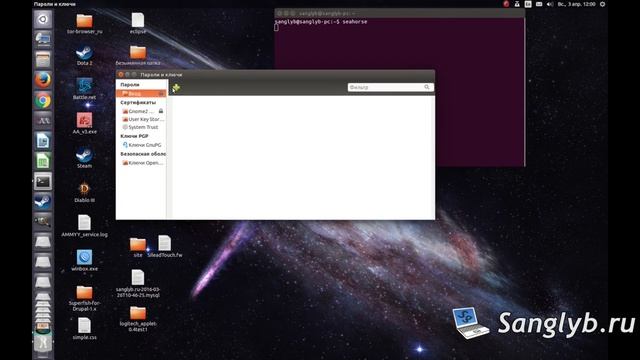Select Ключи OpenSSH in sidebar
This screenshot has width=640, height=360.
[x=143, y=162]
